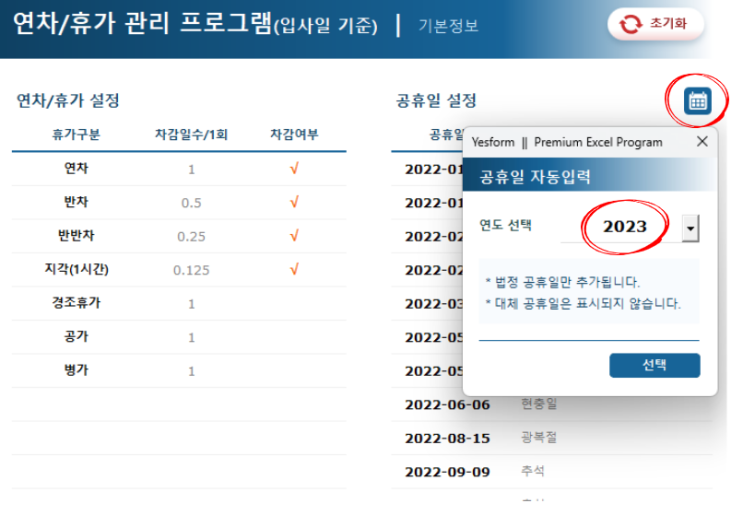
Task: Click the date 2022-09-09
Action: 447,472
